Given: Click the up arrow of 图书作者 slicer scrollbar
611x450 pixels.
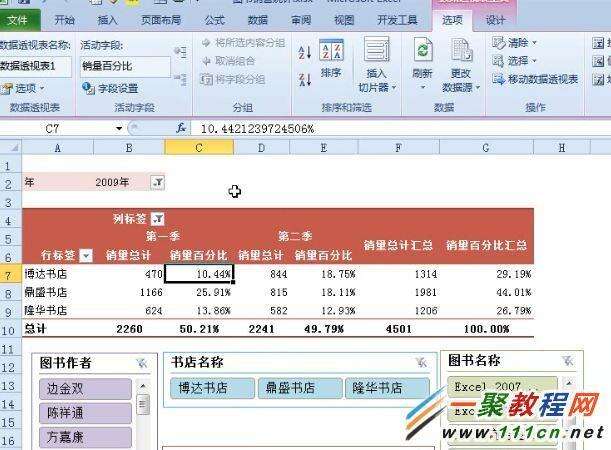Looking at the screenshot, I should 143,386.
